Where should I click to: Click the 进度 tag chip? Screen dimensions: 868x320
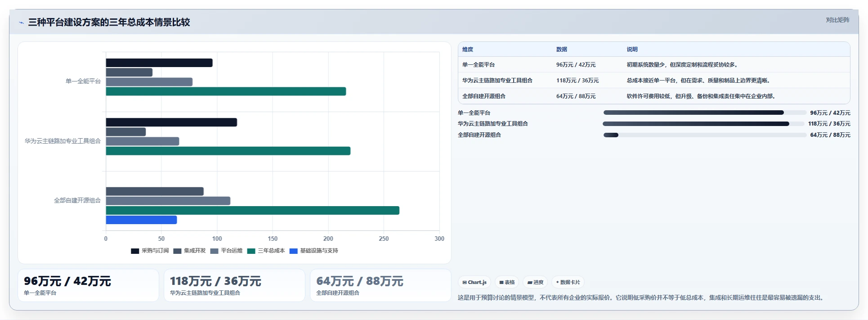coord(535,282)
